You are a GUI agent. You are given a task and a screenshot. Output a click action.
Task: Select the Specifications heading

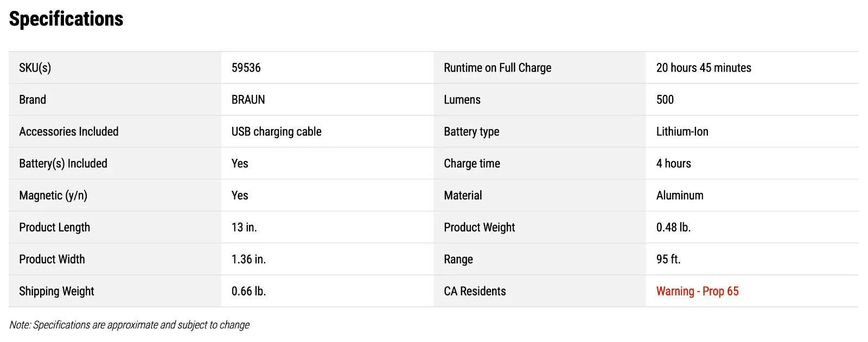[66, 19]
